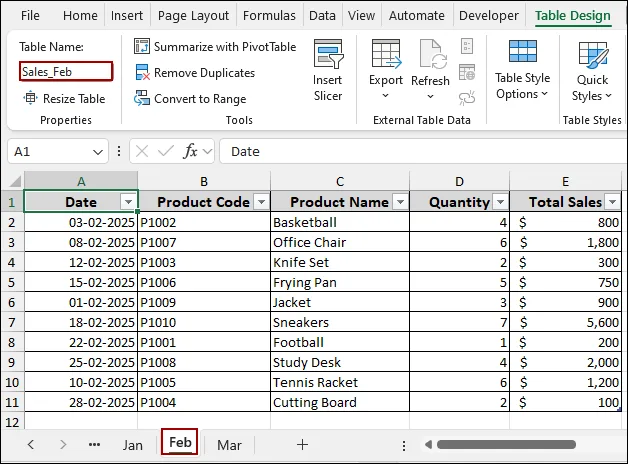
Task: Switch to the Automate ribbon tab
Action: (x=417, y=16)
